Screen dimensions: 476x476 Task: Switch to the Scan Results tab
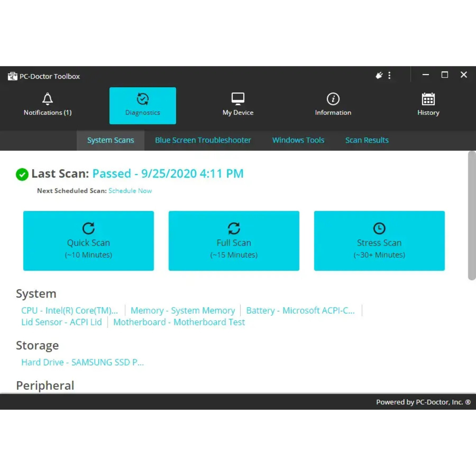pyautogui.click(x=367, y=140)
